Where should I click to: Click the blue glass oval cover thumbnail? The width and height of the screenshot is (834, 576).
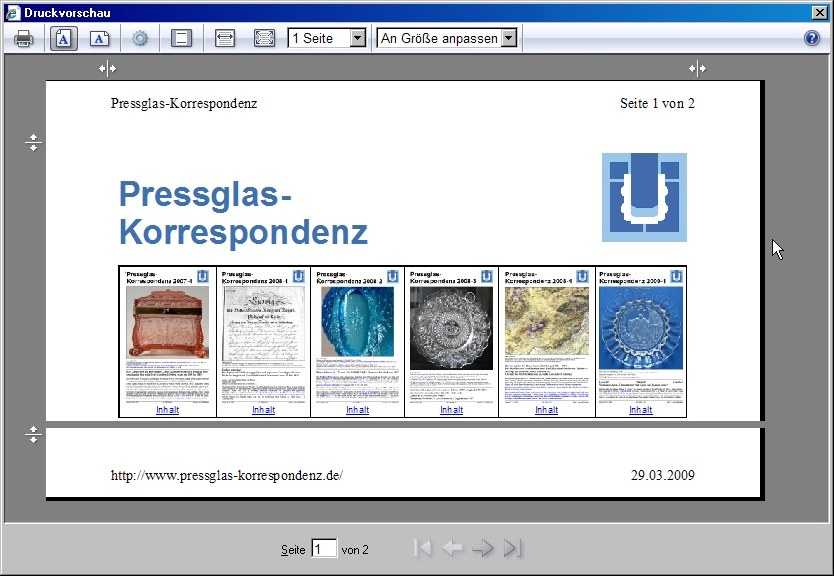click(357, 322)
